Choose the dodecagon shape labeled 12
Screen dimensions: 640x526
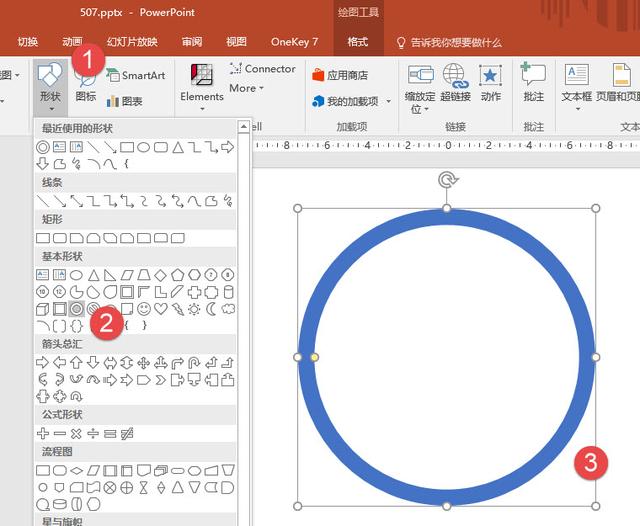[x=60, y=292]
